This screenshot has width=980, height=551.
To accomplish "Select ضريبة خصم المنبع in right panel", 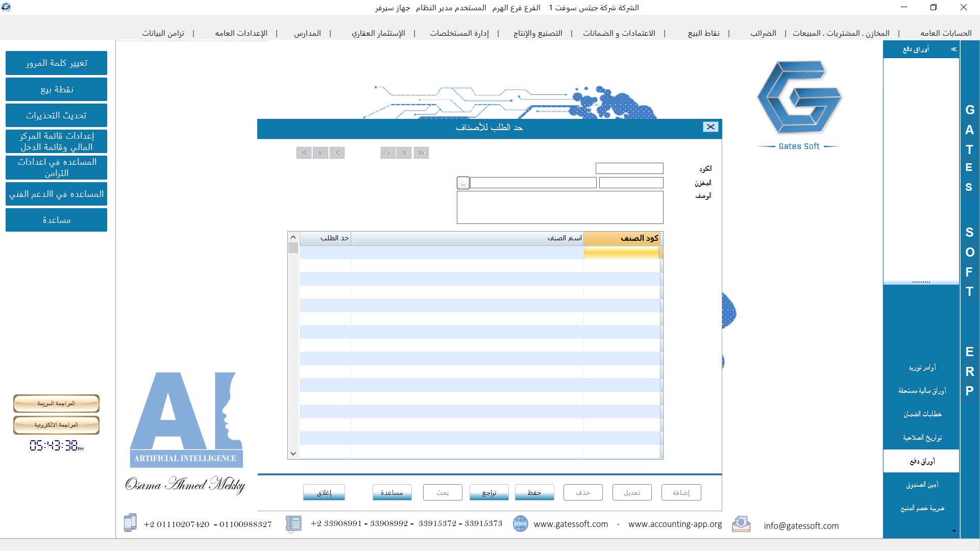I will tap(922, 508).
